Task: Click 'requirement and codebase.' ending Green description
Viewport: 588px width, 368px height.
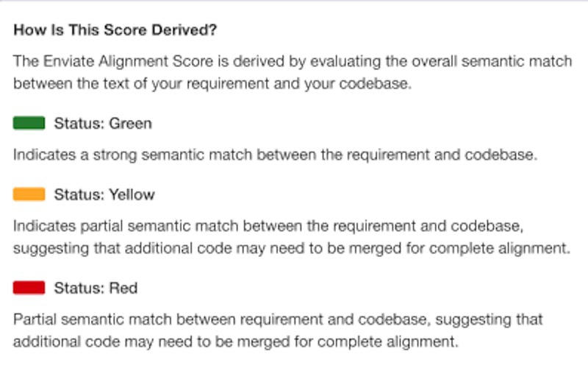Action: pos(442,155)
